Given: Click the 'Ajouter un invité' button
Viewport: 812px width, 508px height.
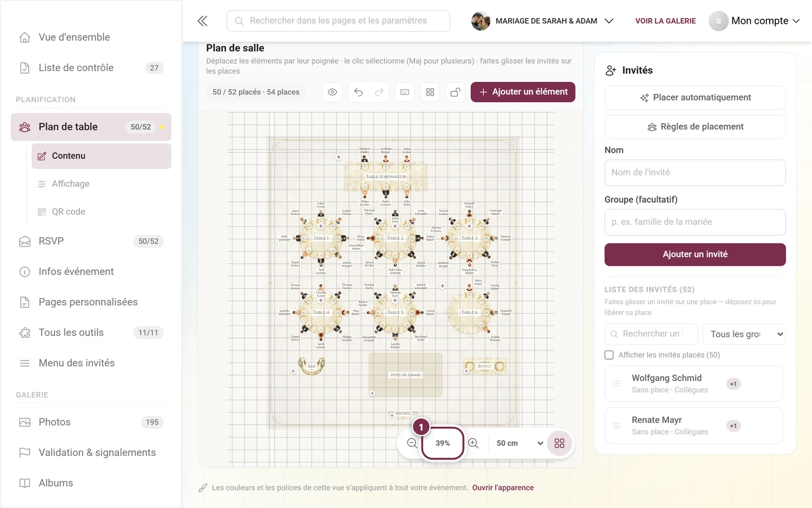Looking at the screenshot, I should coord(695,255).
